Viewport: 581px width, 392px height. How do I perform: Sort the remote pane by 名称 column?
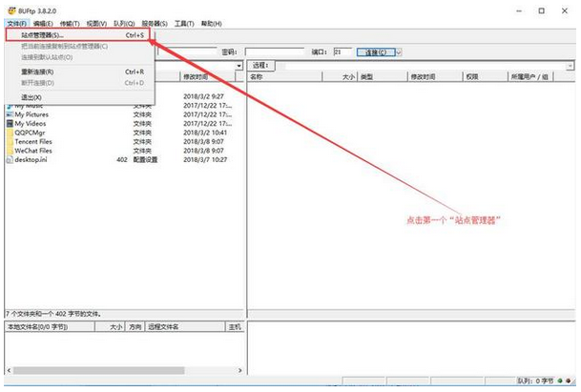[284, 76]
